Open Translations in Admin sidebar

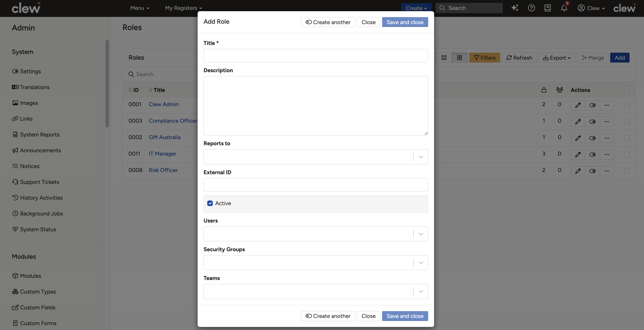(30, 87)
